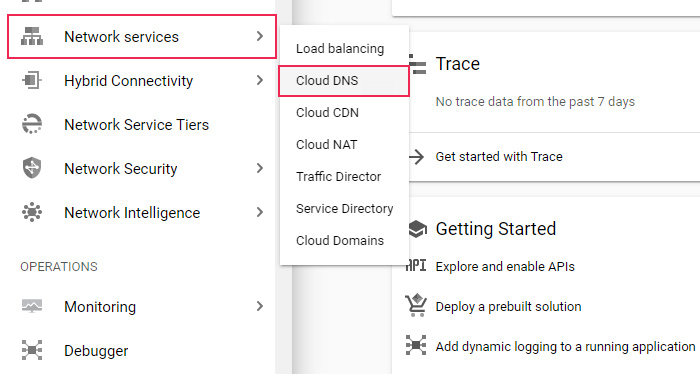Expand Network Security submenu chevron

tap(260, 168)
